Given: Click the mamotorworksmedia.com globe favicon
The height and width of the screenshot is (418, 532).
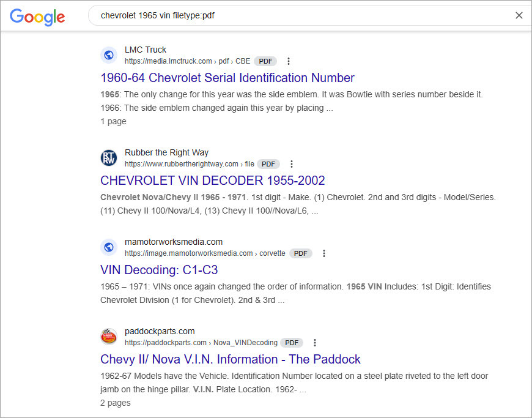Looking at the screenshot, I should tap(109, 247).
